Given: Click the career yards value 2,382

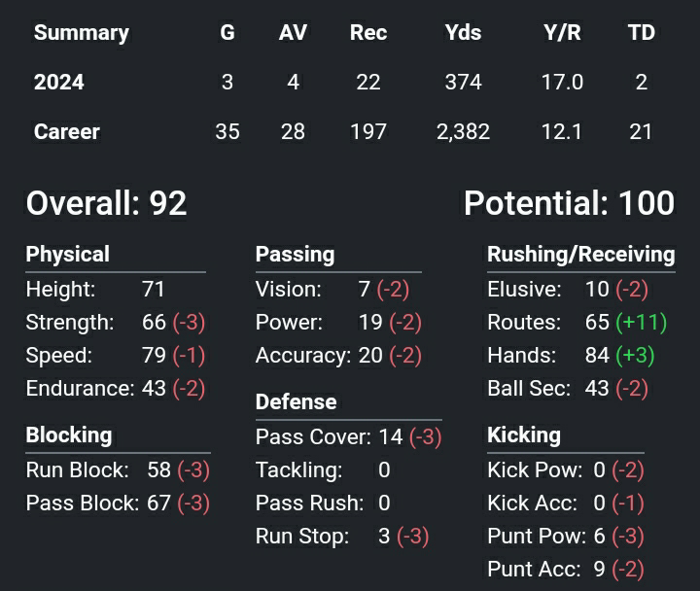Looking at the screenshot, I should tap(463, 131).
